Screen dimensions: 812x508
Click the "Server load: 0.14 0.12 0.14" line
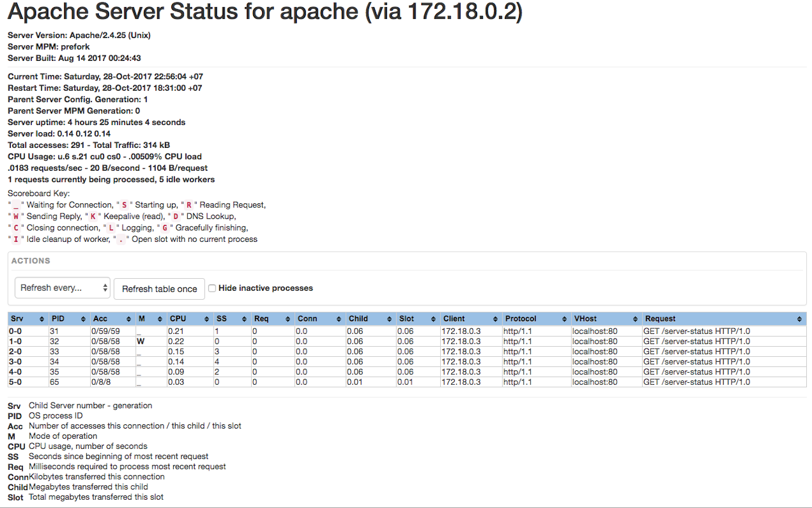tap(59, 134)
